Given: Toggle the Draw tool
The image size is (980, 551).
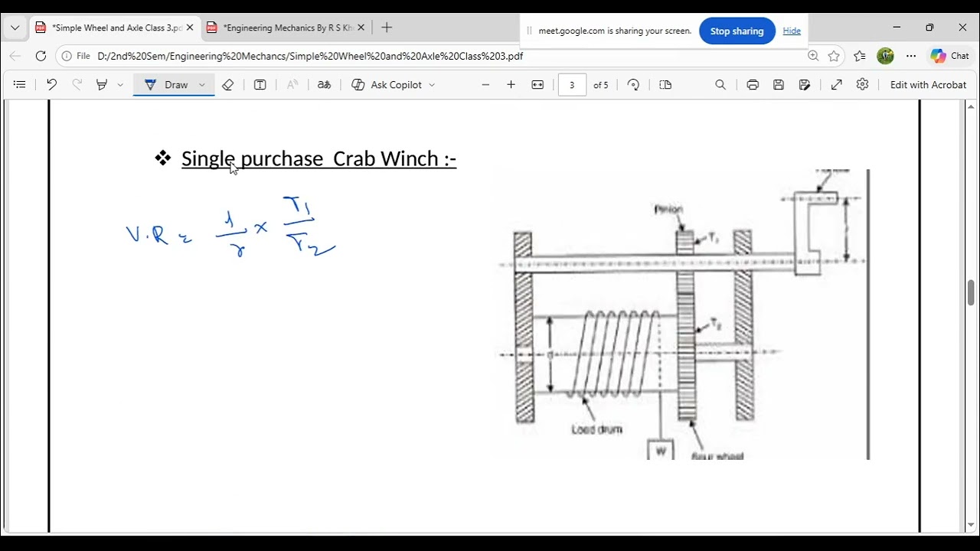Looking at the screenshot, I should 167,85.
